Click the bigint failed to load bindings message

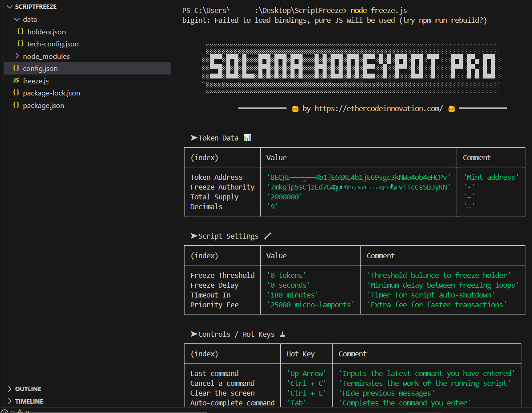335,21
